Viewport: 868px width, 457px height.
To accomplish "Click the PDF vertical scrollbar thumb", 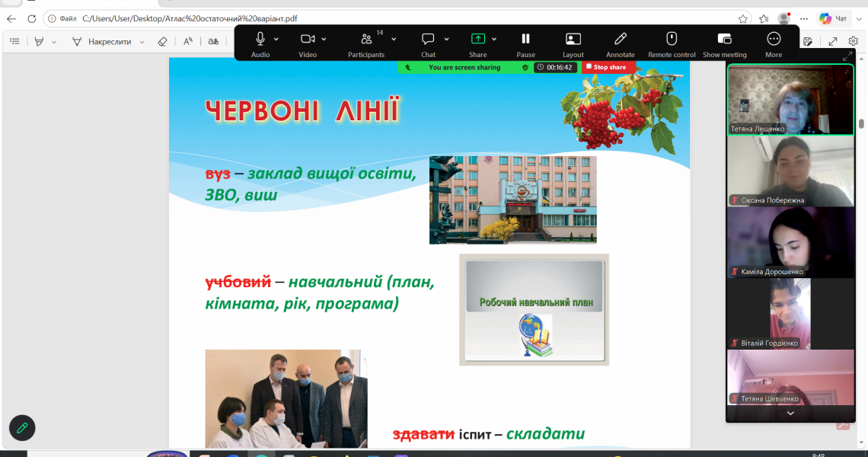I will coord(861,124).
